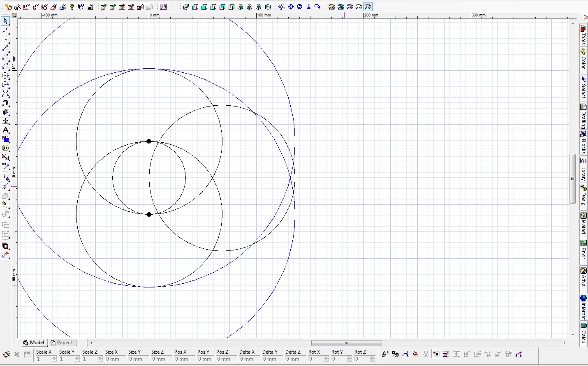Activate the What's This help pointer
588x366 pixels.
81,7
